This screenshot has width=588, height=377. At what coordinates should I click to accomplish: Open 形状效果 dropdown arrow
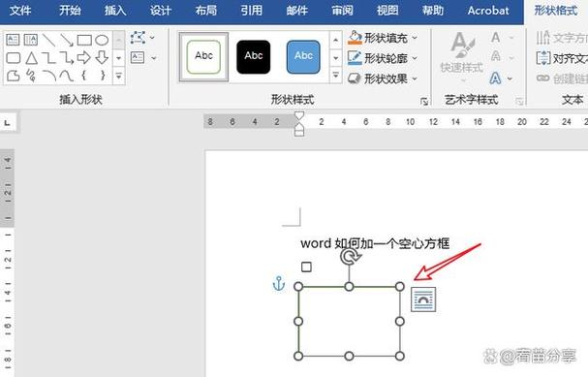pos(415,79)
